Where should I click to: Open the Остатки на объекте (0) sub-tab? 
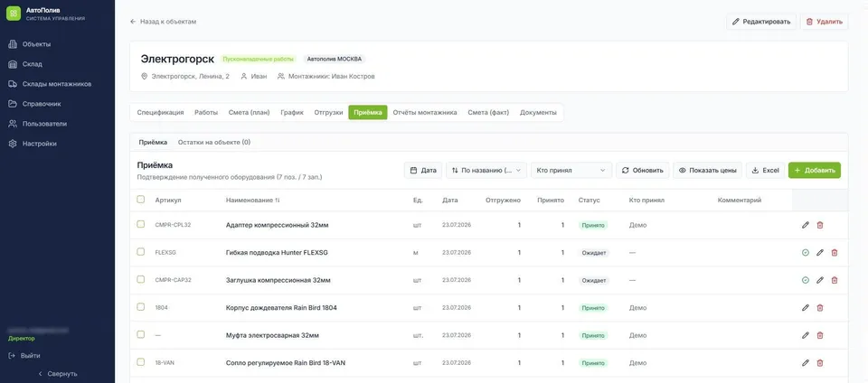[214, 142]
